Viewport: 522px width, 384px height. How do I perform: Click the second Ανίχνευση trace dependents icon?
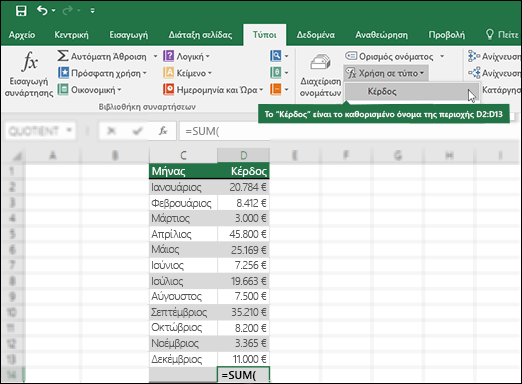(474, 73)
